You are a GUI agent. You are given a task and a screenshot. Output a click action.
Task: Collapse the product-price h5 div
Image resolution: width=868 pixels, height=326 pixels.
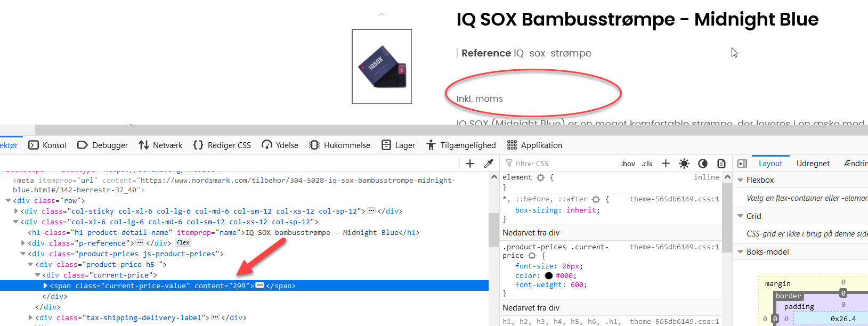click(30, 265)
